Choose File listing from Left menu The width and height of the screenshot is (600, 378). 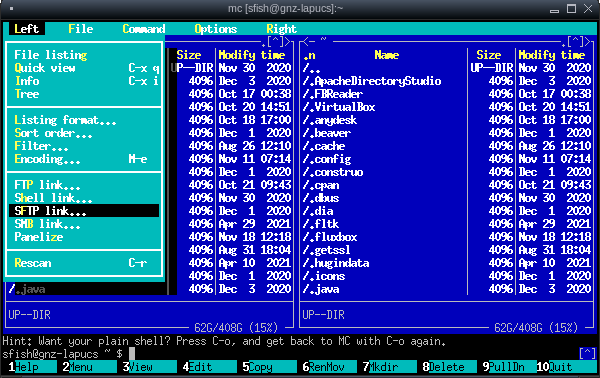(84, 55)
